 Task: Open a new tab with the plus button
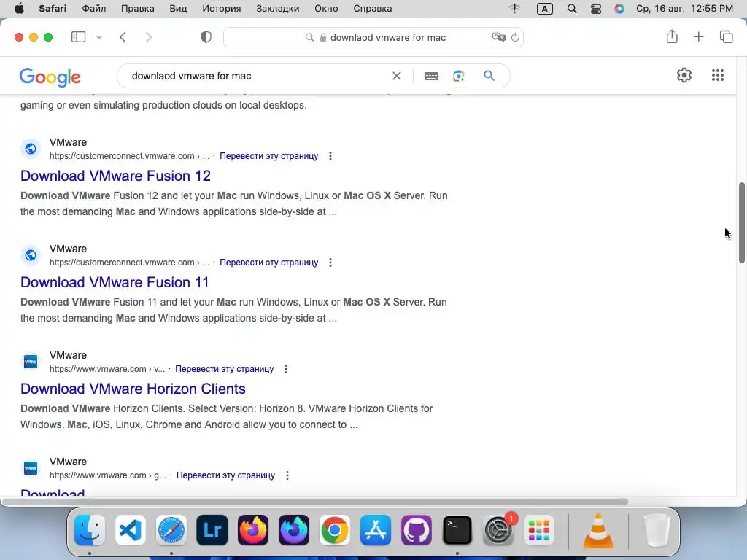click(x=698, y=36)
